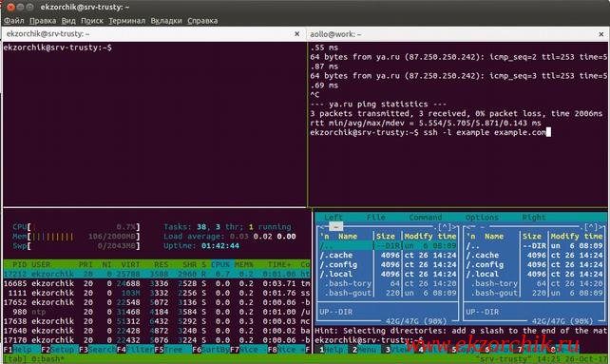
Task: Open the left mc panel [^] history list
Action: point(445,226)
